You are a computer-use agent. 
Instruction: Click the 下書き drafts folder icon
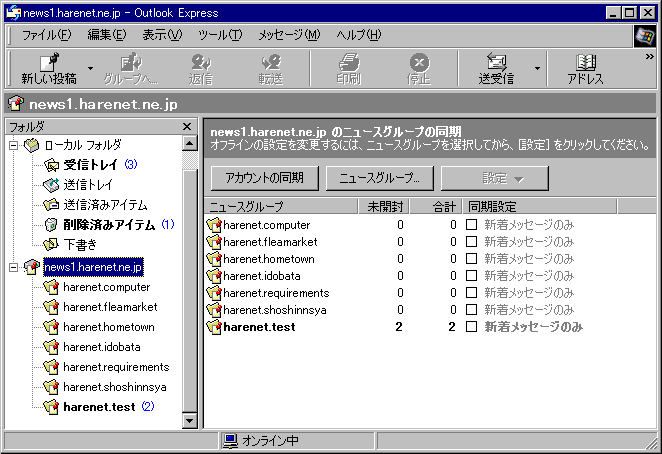(x=51, y=244)
